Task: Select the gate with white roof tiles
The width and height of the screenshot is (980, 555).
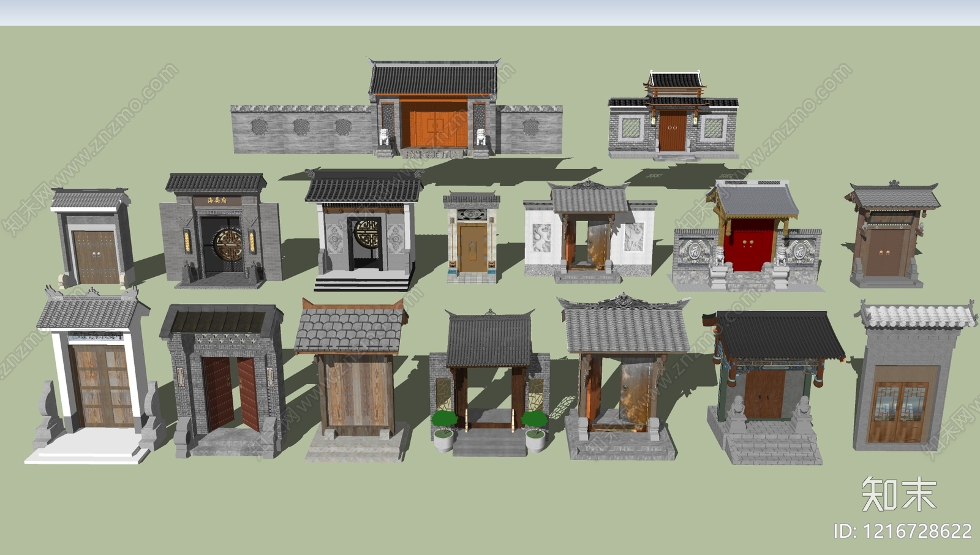Action: point(905,380)
